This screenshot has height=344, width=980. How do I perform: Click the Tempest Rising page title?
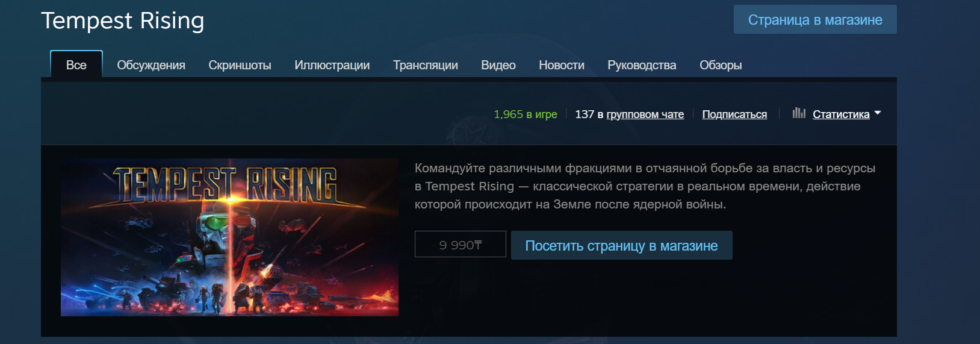tap(123, 20)
